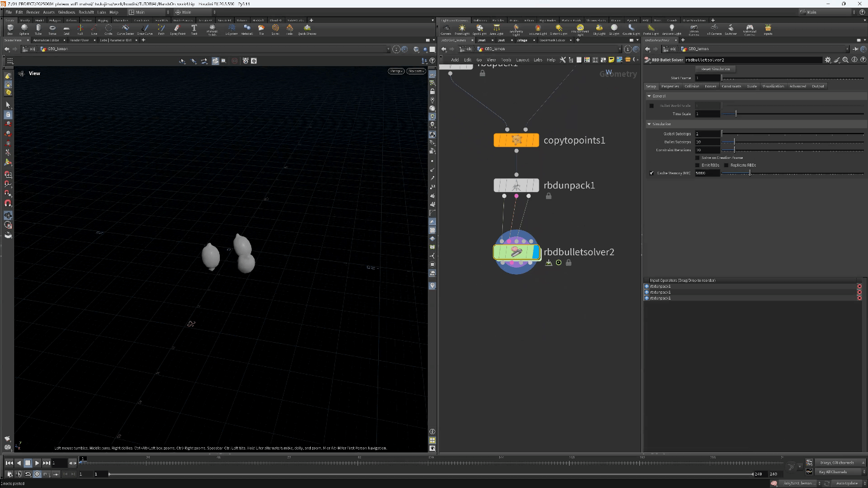The width and height of the screenshot is (868, 488).
Task: Collapse the Simulation section
Action: point(649,124)
